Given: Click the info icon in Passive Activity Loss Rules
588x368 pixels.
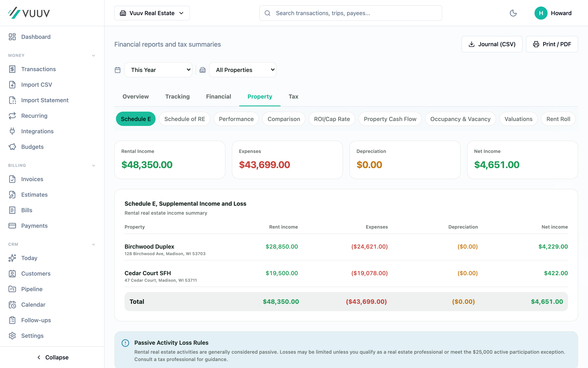Looking at the screenshot, I should (125, 343).
